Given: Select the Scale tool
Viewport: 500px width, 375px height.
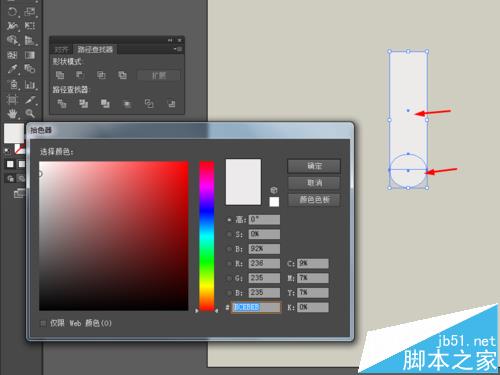Looking at the screenshot, I should [29, 12].
